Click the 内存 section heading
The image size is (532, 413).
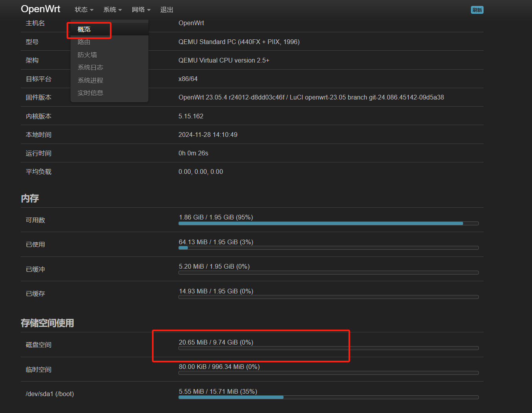click(30, 198)
